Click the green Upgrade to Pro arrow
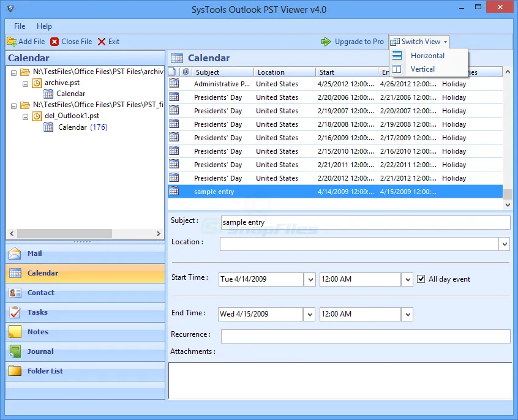Screen dimensions: 518x420 [x=326, y=42]
